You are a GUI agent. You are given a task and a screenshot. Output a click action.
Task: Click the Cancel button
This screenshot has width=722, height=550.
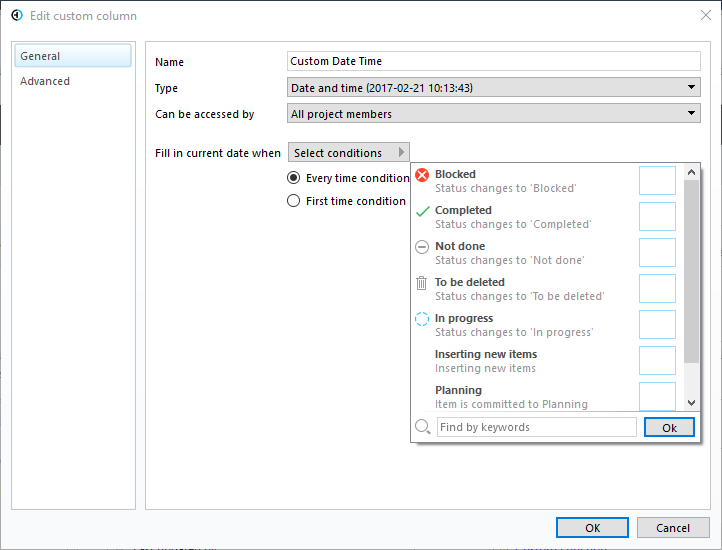click(673, 528)
